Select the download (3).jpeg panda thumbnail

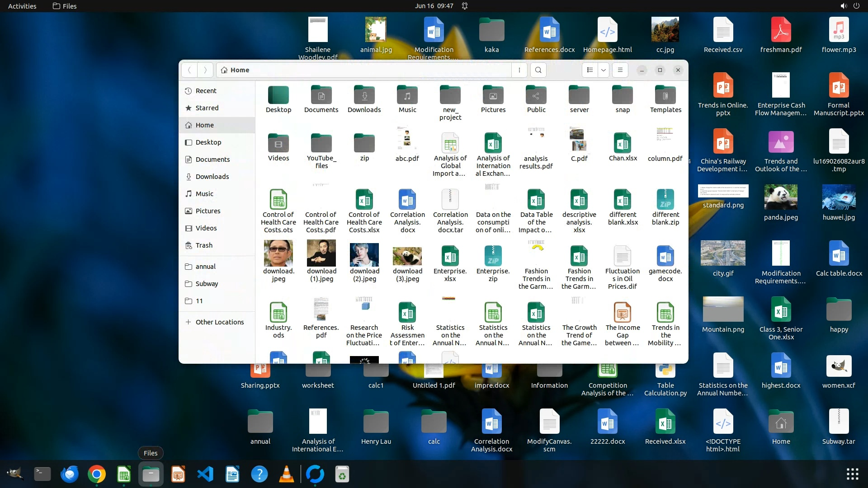[x=407, y=256]
